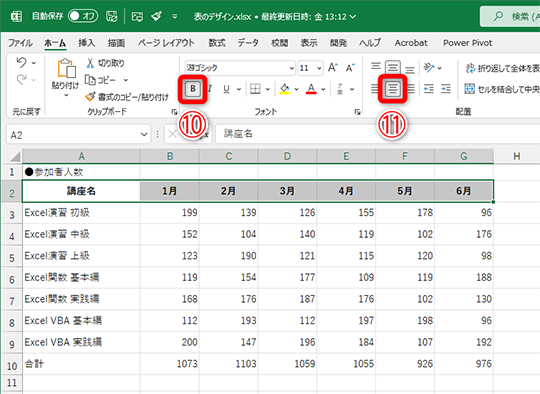Click the text Orientation icon

429,68
